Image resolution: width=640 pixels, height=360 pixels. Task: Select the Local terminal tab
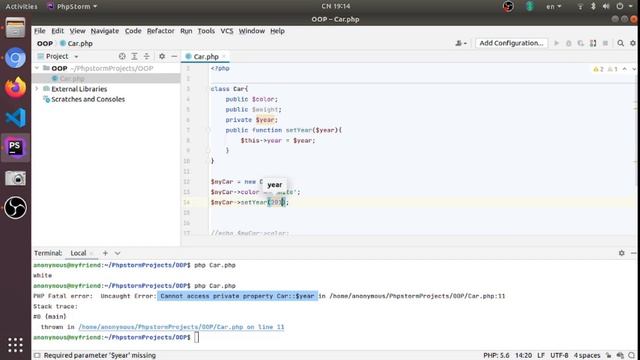click(78, 253)
